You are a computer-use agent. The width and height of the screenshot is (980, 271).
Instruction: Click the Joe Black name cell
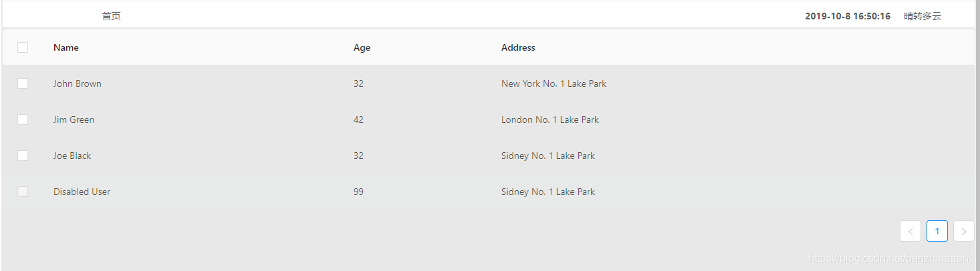(x=72, y=156)
